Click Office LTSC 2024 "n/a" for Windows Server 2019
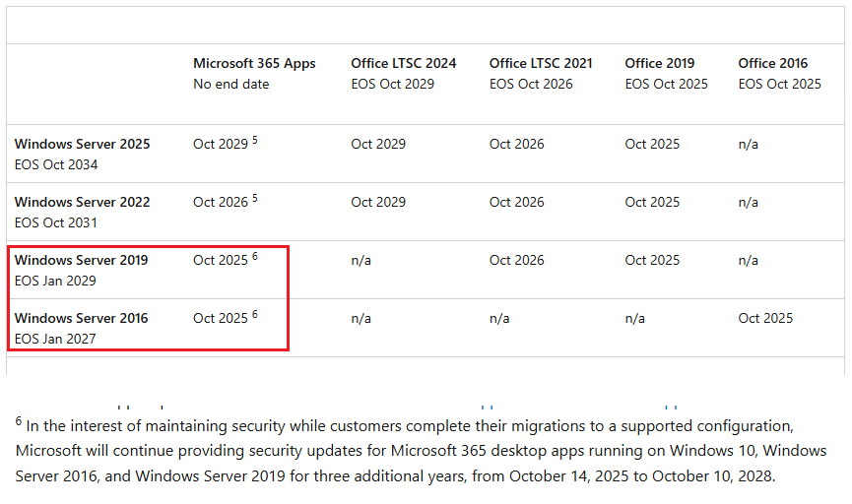Screen dimensions: 852x504 [360, 261]
